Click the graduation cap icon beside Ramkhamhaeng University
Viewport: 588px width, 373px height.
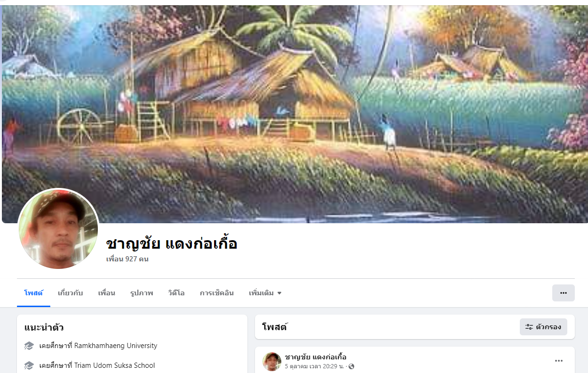[x=29, y=346]
